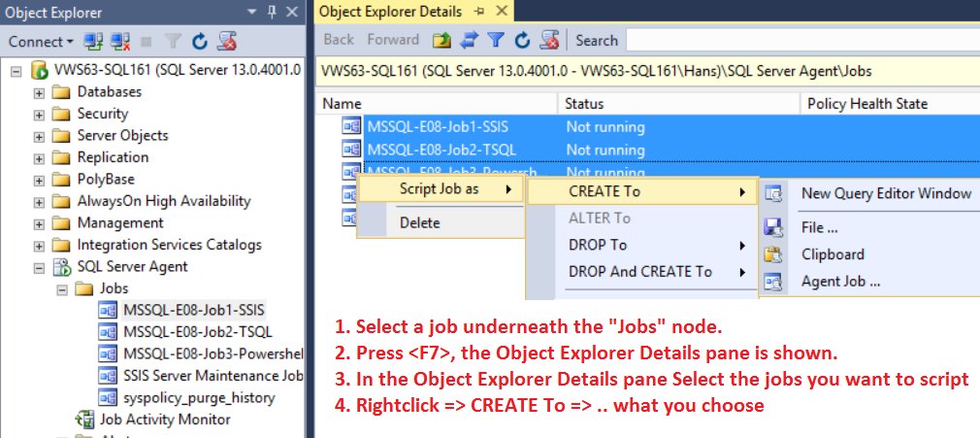Click job icon of MSSQL-E08-Job1-SSIS details row
Image resolution: width=980 pixels, height=438 pixels.
[351, 126]
